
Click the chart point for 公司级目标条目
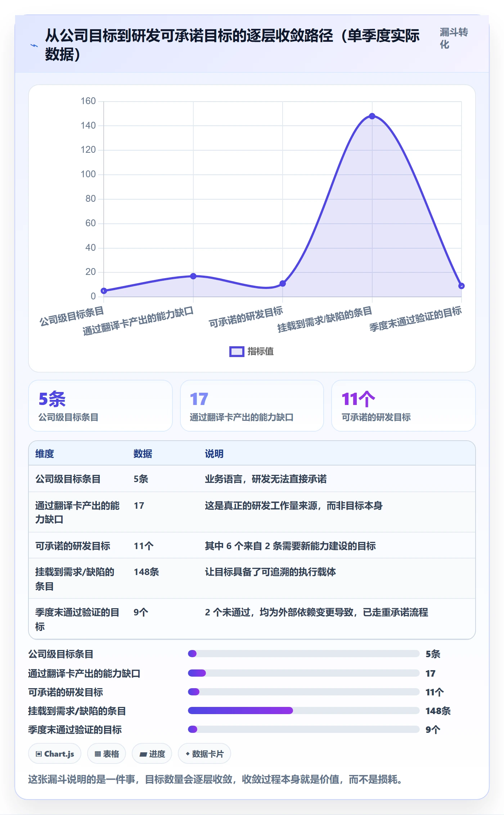[x=104, y=291]
